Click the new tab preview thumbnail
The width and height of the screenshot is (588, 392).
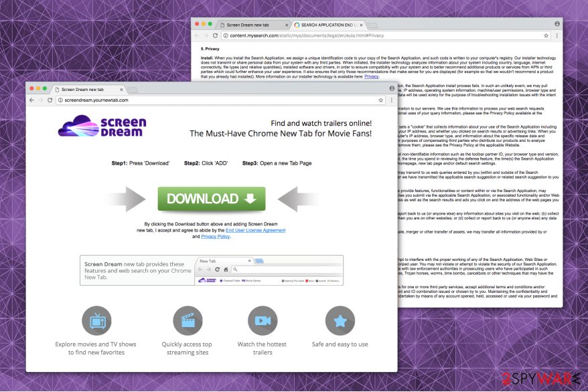269,271
